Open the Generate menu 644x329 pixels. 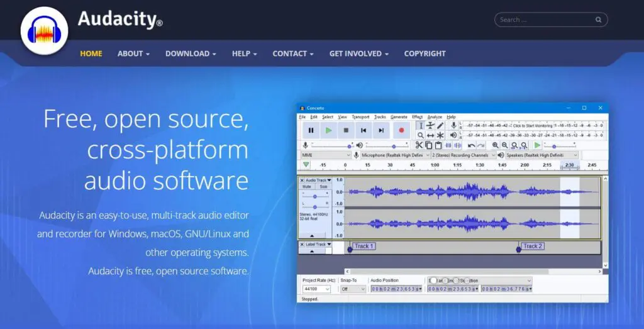[x=399, y=117]
